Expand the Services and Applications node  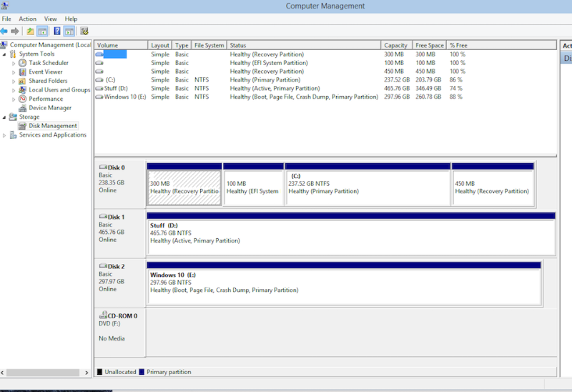click(4, 135)
